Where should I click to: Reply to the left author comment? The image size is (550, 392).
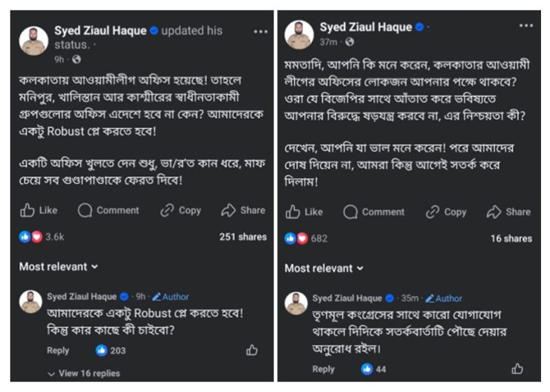[58, 351]
